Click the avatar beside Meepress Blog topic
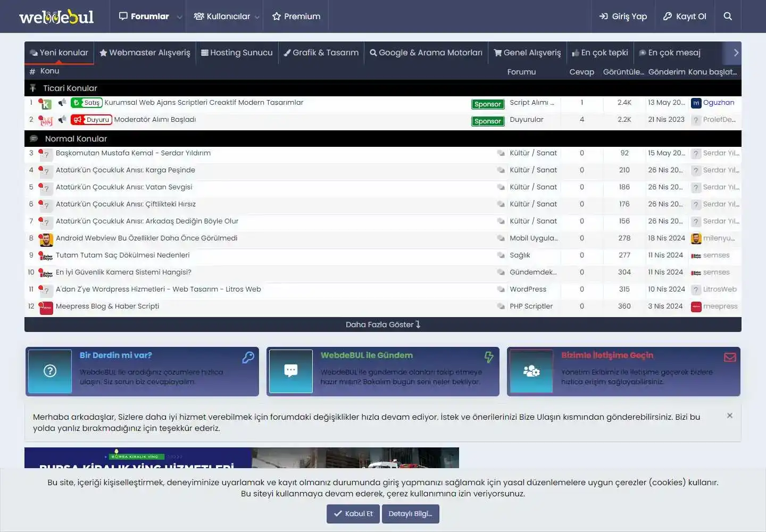This screenshot has width=766, height=532. pos(46,308)
